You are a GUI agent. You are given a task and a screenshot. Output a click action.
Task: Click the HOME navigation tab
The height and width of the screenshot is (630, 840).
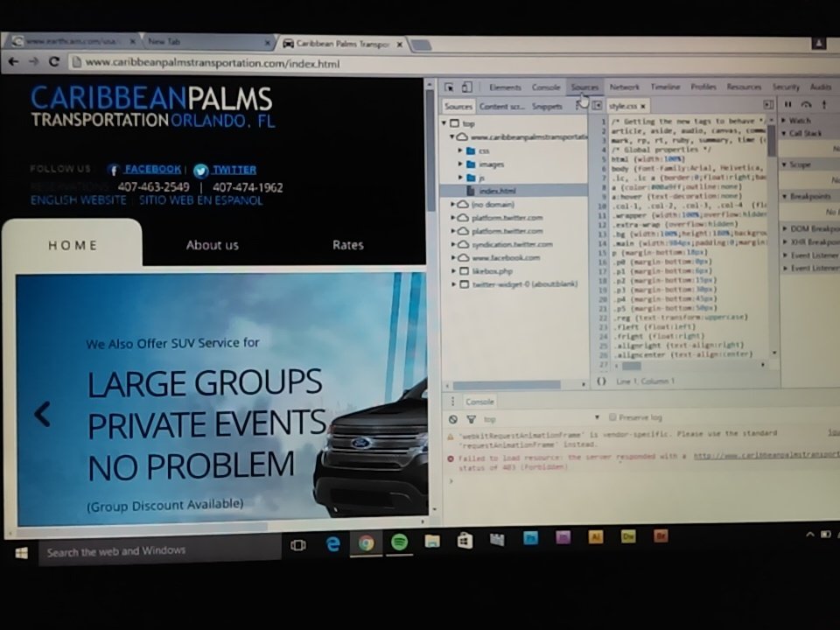73,245
